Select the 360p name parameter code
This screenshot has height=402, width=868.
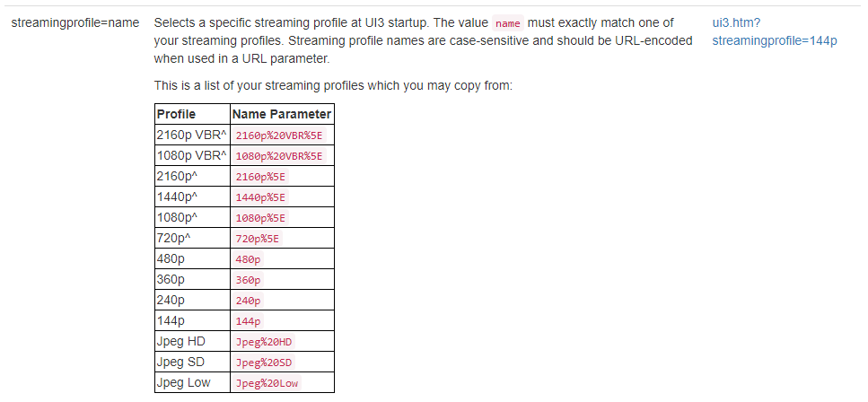(248, 280)
